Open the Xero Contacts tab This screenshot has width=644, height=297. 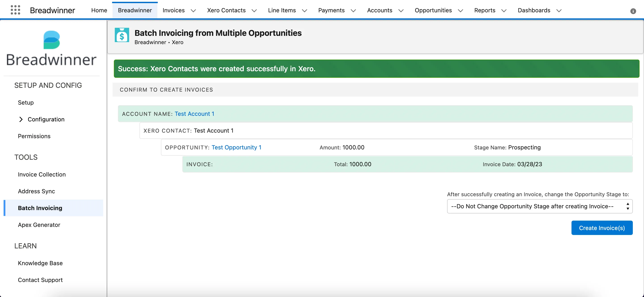[x=226, y=10]
